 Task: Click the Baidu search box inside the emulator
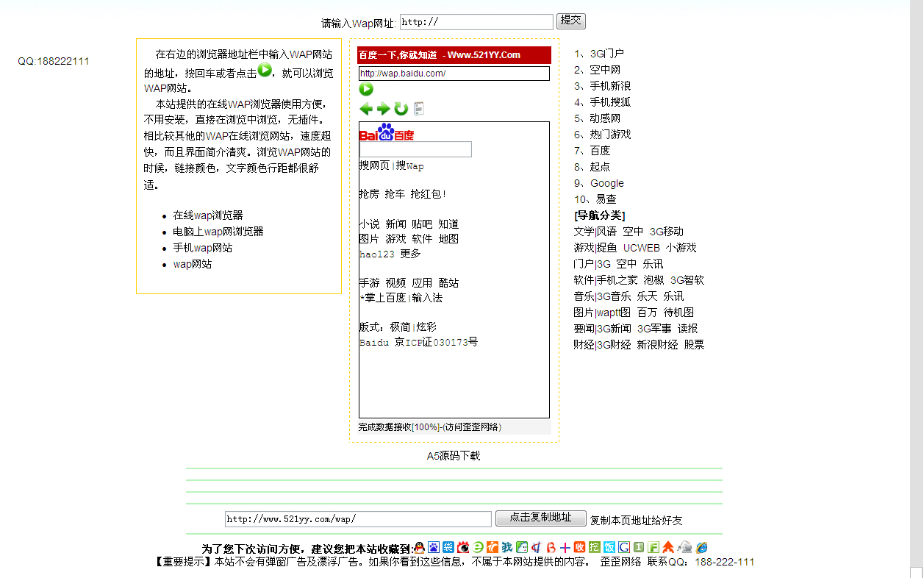point(415,149)
